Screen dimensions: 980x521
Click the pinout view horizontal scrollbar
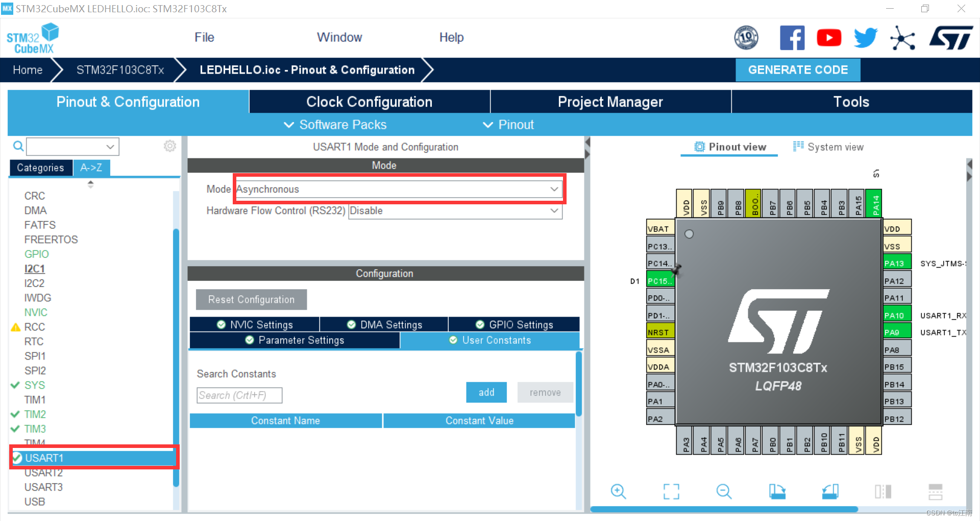click(724, 509)
